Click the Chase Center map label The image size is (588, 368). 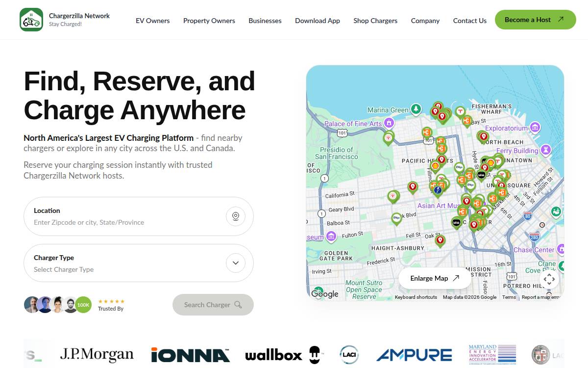pos(534,250)
